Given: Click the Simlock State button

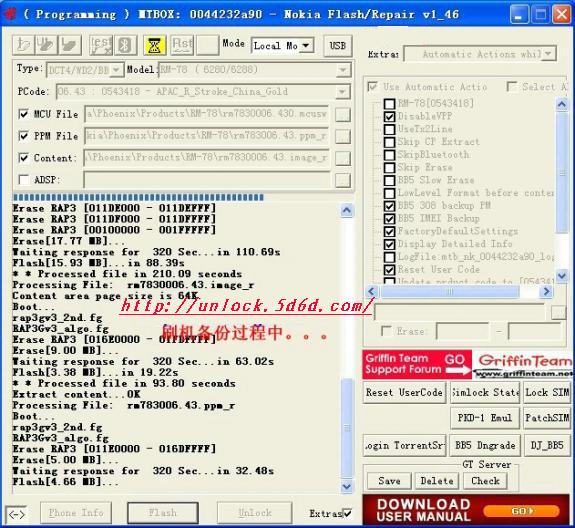Looking at the screenshot, I should pyautogui.click(x=485, y=393).
